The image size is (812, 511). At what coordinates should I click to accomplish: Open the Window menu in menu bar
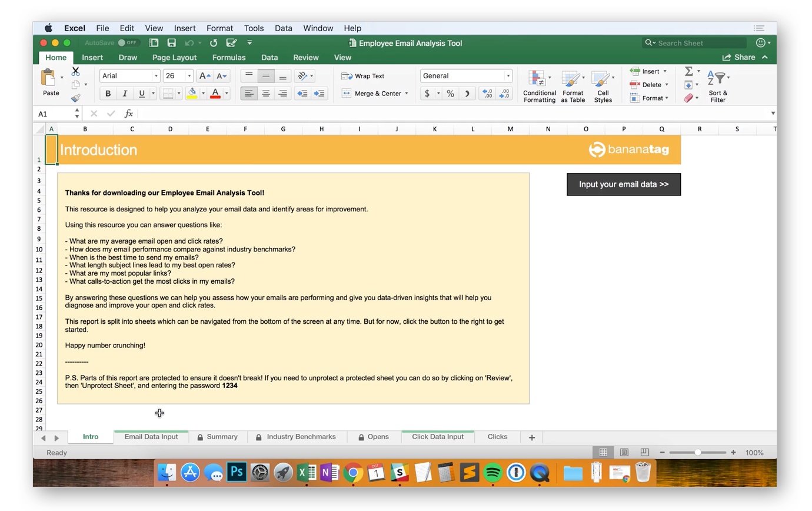click(x=318, y=28)
